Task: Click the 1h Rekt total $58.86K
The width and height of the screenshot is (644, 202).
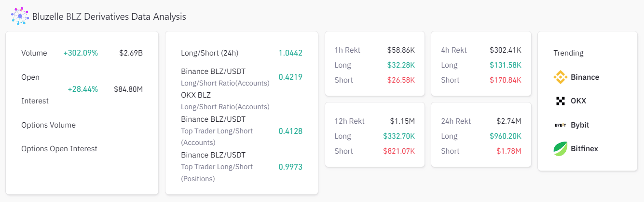Action: point(401,50)
